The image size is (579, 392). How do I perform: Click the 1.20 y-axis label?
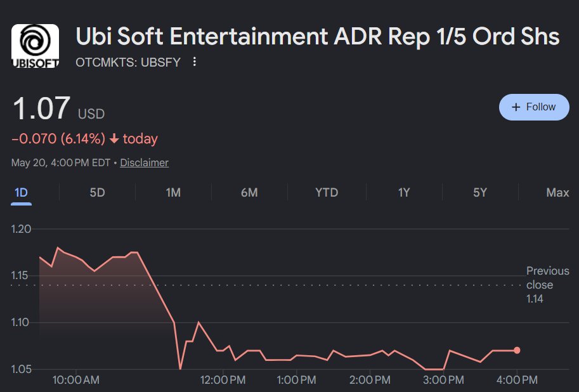(21, 229)
